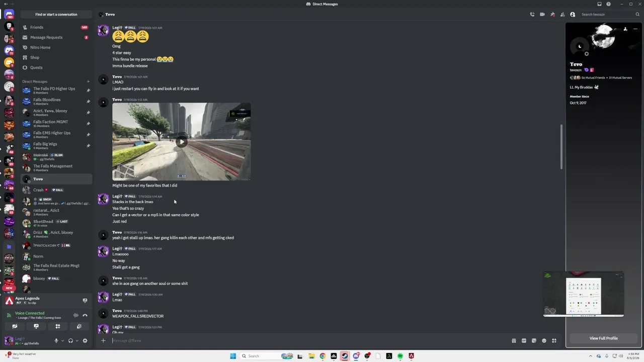Click the Voice Connected status text

pyautogui.click(x=30, y=313)
